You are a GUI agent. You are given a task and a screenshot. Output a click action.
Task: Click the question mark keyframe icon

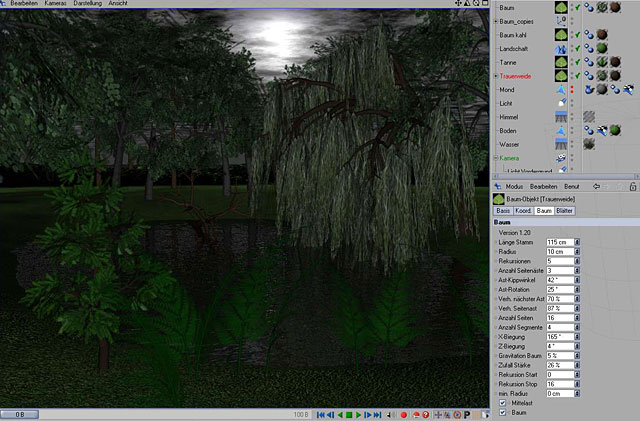(x=426, y=415)
